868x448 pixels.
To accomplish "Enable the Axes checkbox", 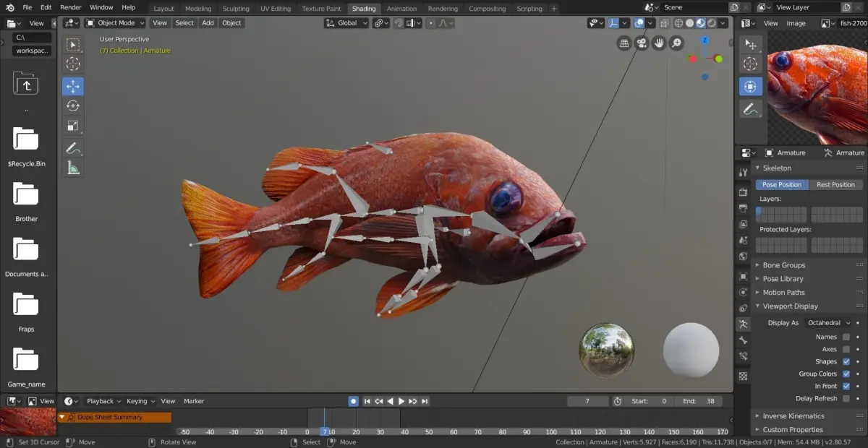I will (846, 349).
